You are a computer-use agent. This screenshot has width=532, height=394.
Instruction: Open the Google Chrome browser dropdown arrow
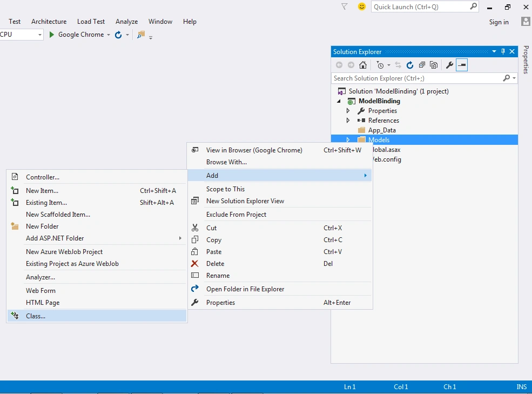tap(109, 35)
